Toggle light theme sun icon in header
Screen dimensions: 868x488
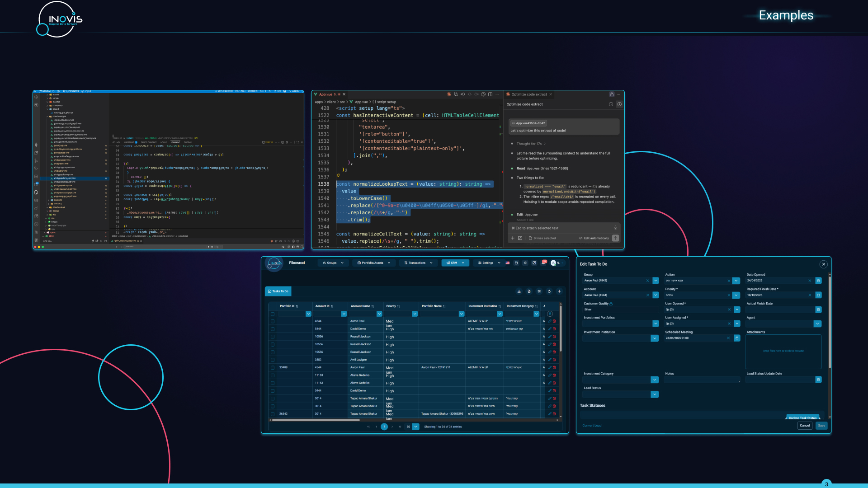coord(525,263)
